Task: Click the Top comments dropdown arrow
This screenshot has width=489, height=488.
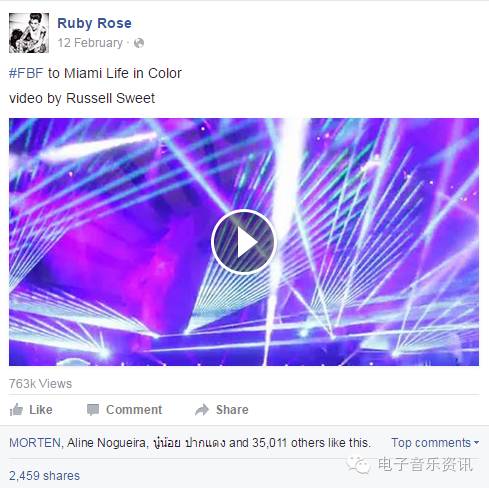Action: [476, 443]
